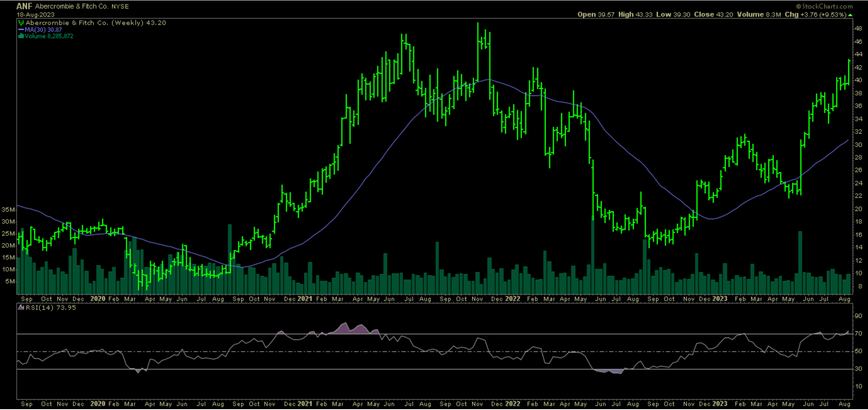Click the 10 level on the RSI axis
The image size is (868, 410).
(858, 387)
